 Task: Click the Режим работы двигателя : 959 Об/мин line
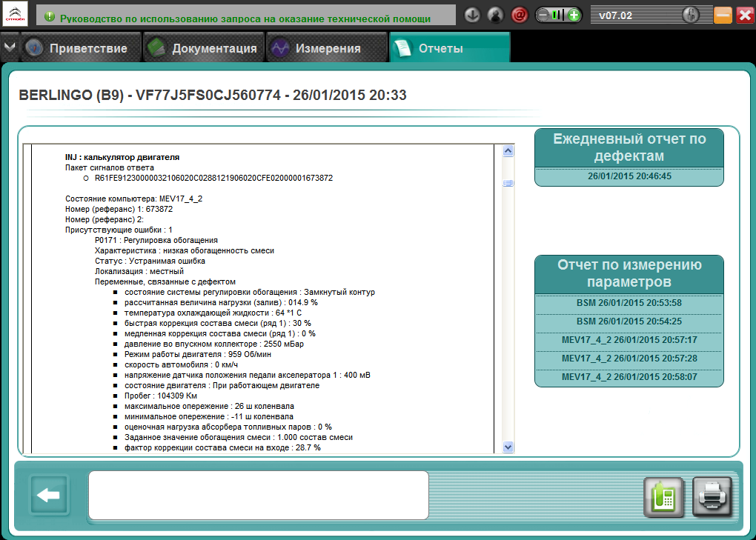198,354
